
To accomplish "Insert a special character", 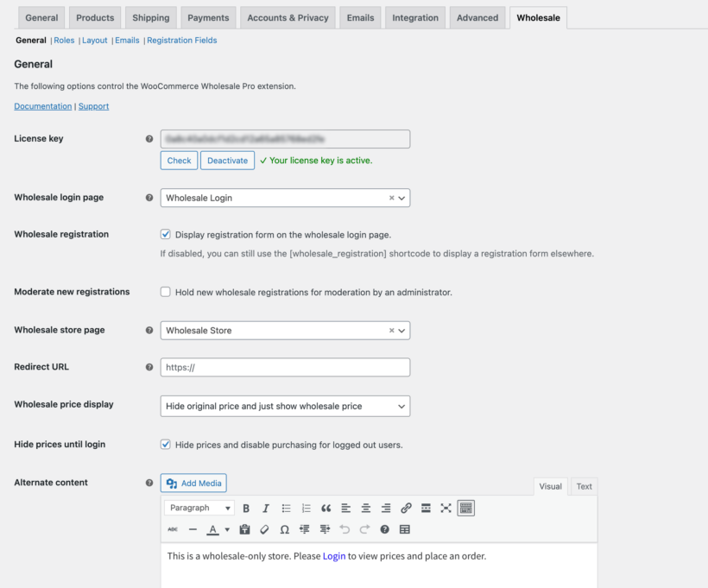I will coord(283,530).
